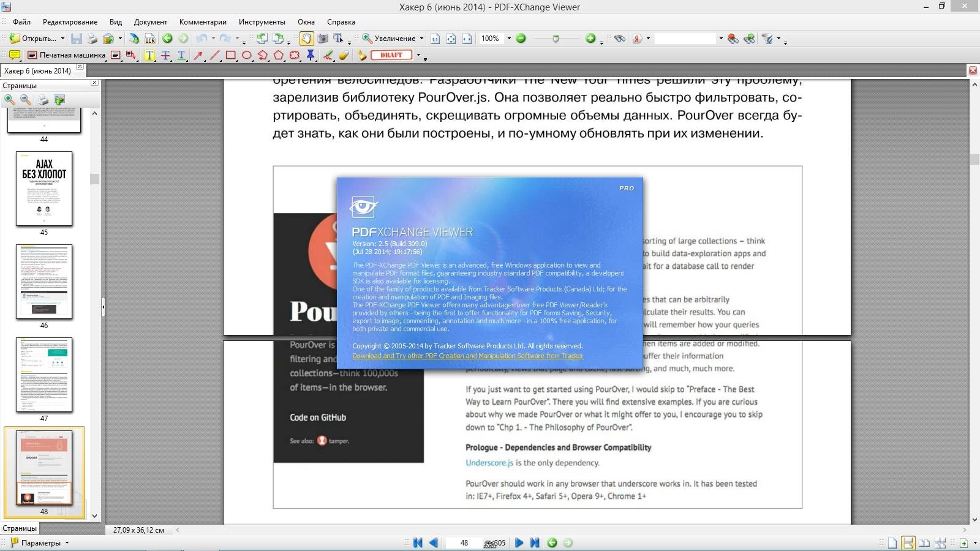Enable facing pages layout

[x=924, y=543]
